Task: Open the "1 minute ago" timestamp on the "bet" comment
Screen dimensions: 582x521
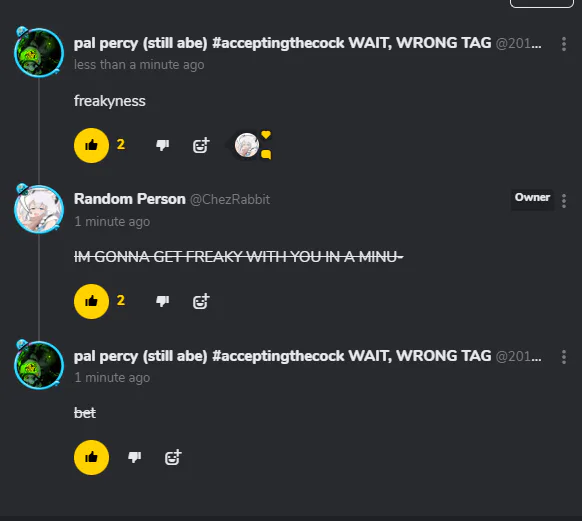Action: tap(112, 377)
